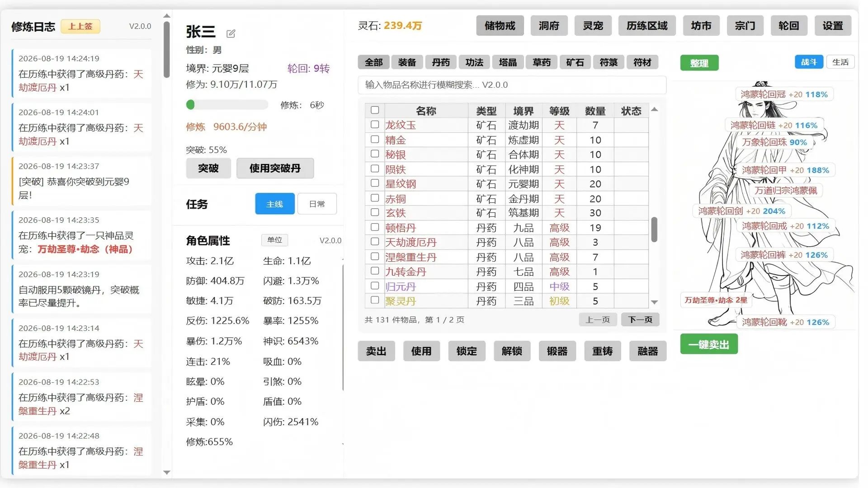The height and width of the screenshot is (488, 868).
Task: Check the 顿悟丹 row checkbox
Action: pos(375,227)
